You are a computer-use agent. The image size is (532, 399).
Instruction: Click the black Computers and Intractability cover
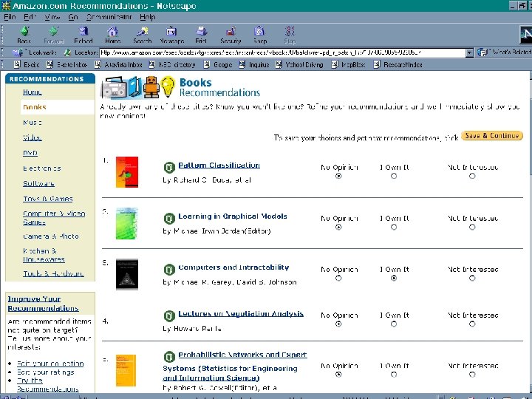pos(127,274)
